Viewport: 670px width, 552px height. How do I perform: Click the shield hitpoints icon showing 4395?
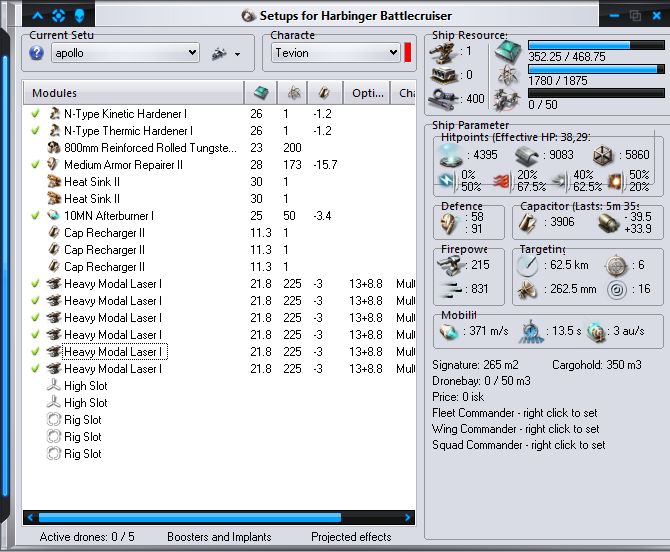point(451,155)
